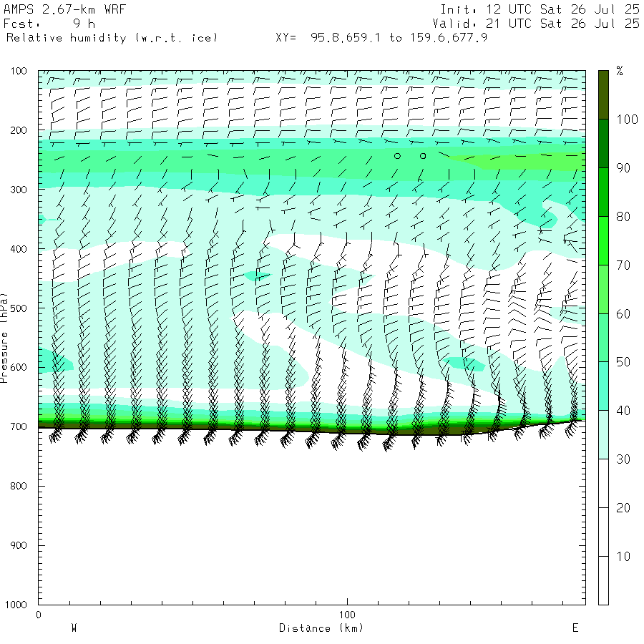Click the green 80-90% colorbar swatch
This screenshot has height=644, width=644.
tap(603, 192)
